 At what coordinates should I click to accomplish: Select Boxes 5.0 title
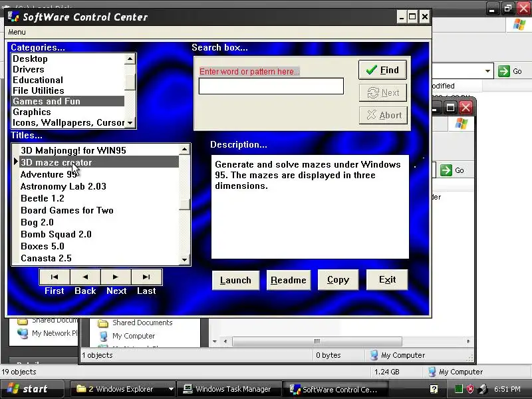click(99, 246)
